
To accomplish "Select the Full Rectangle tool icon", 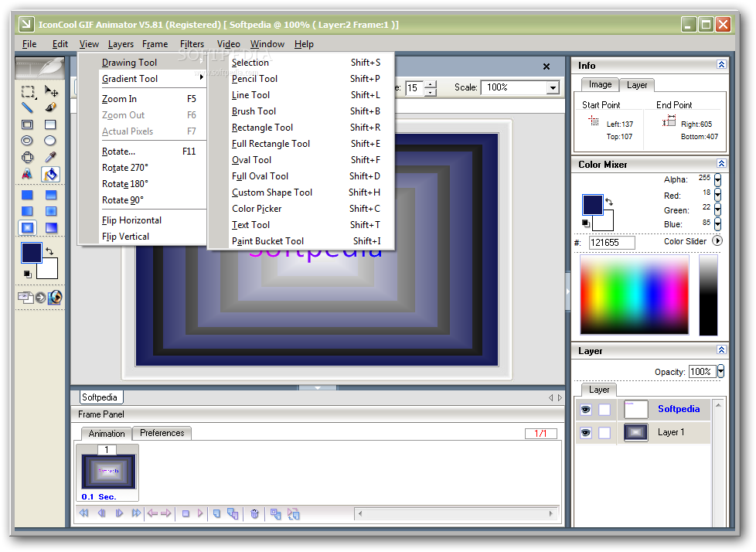I will (50, 124).
